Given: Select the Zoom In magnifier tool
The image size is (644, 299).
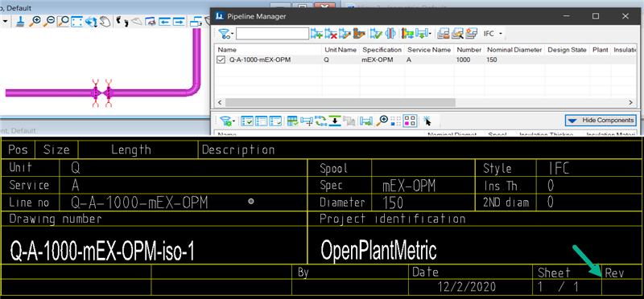Looking at the screenshot, I should tap(35, 22).
